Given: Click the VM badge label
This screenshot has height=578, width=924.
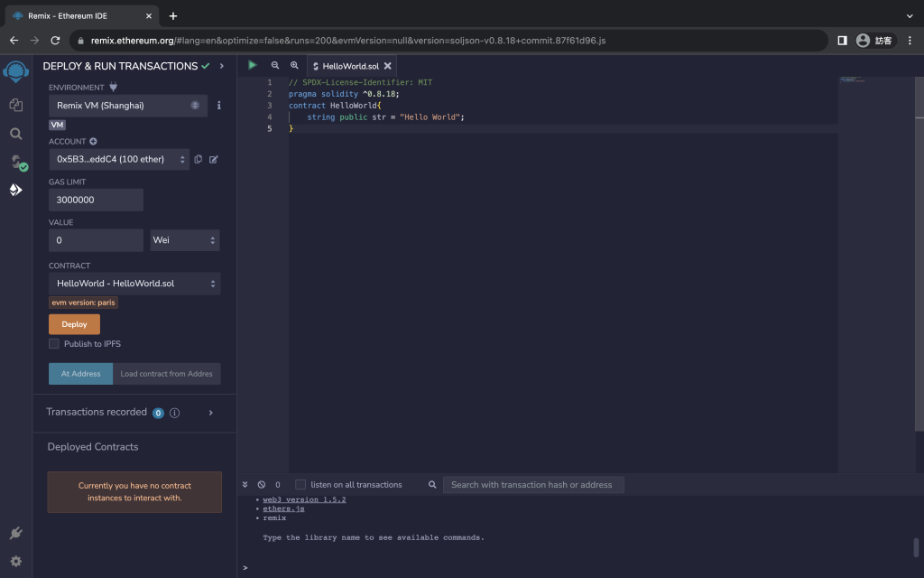Looking at the screenshot, I should click(x=57, y=125).
